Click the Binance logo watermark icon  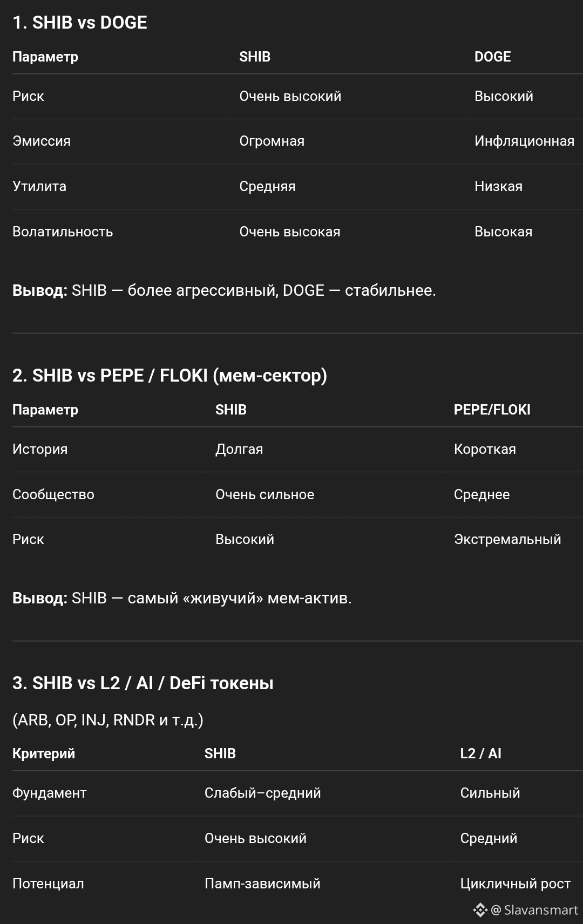pyautogui.click(x=480, y=910)
